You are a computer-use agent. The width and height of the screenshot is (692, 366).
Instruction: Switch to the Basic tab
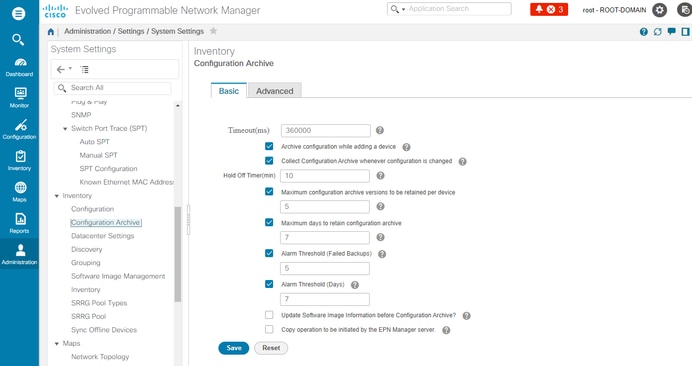click(229, 91)
